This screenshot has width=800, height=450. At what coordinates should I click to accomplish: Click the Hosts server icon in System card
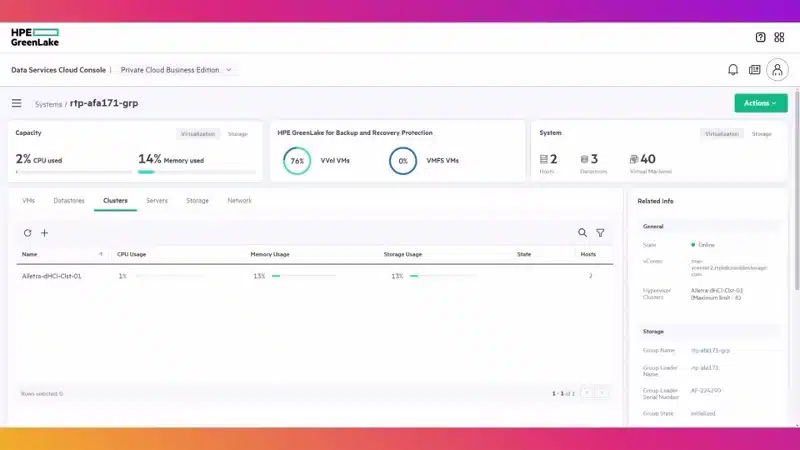coord(543,159)
